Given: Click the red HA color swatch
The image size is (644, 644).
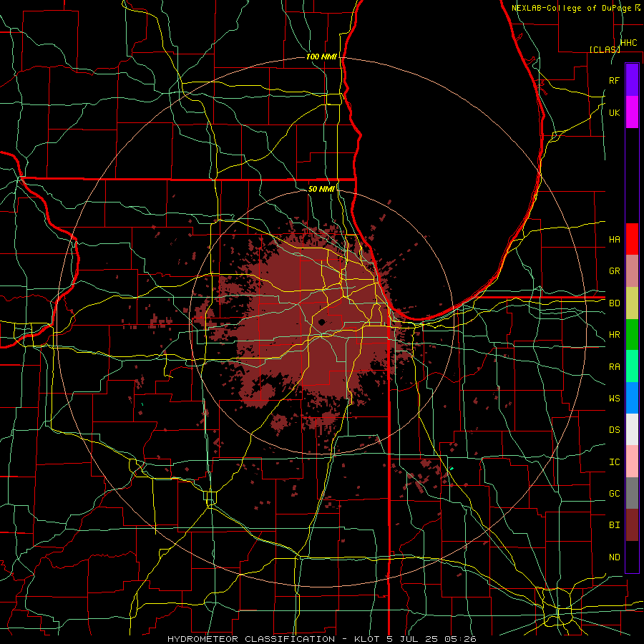Looking at the screenshot, I should tap(632, 239).
